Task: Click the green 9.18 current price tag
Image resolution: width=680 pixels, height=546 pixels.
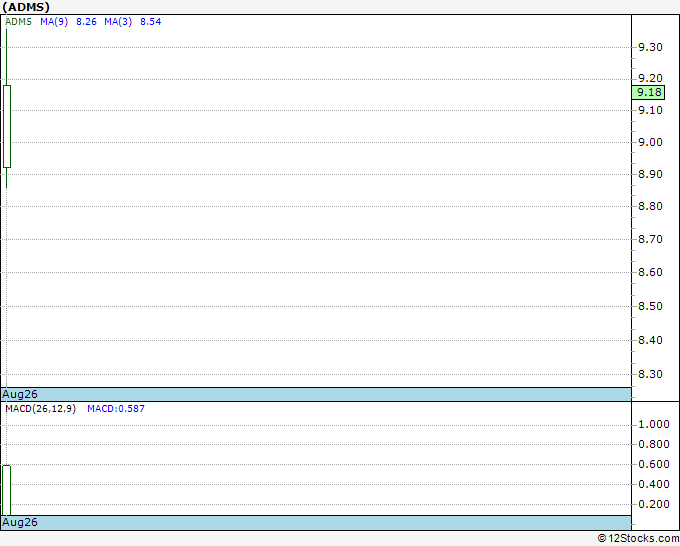Action: click(x=648, y=92)
